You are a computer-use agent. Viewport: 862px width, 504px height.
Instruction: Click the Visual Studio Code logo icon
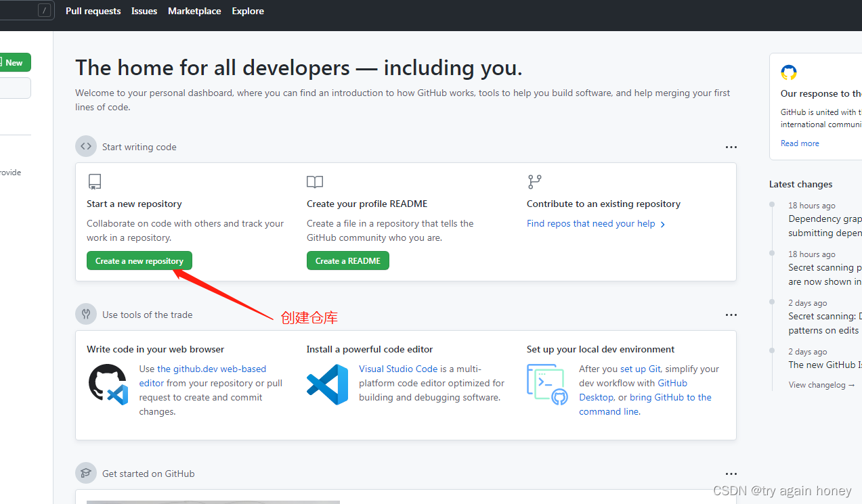click(328, 384)
